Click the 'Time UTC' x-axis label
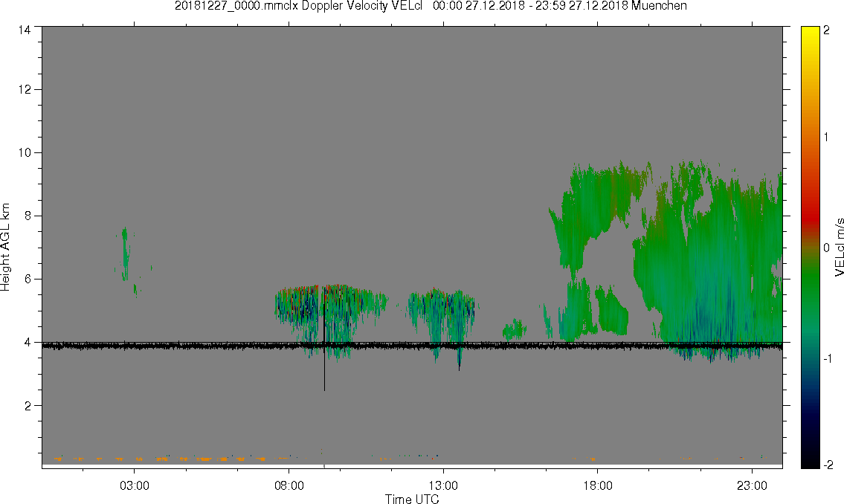Image resolution: width=844 pixels, height=504 pixels. [x=412, y=499]
